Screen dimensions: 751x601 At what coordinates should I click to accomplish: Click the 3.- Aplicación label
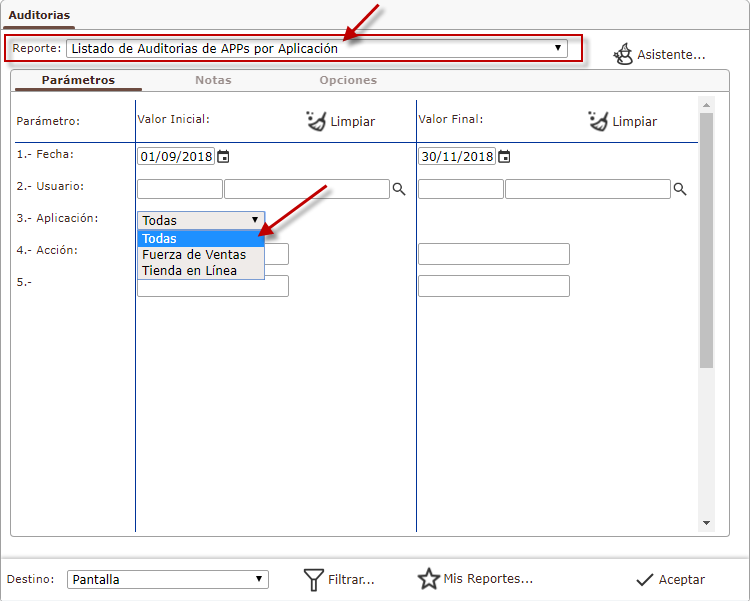pyautogui.click(x=57, y=218)
